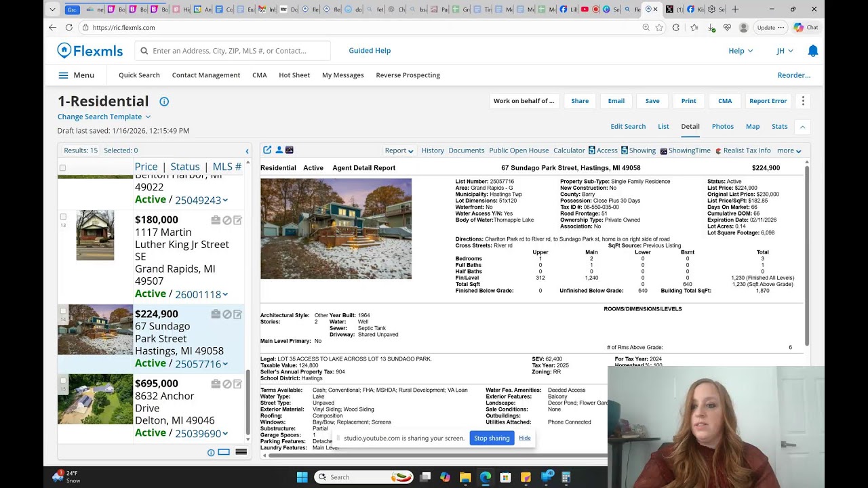Click the Email button

[x=616, y=101]
